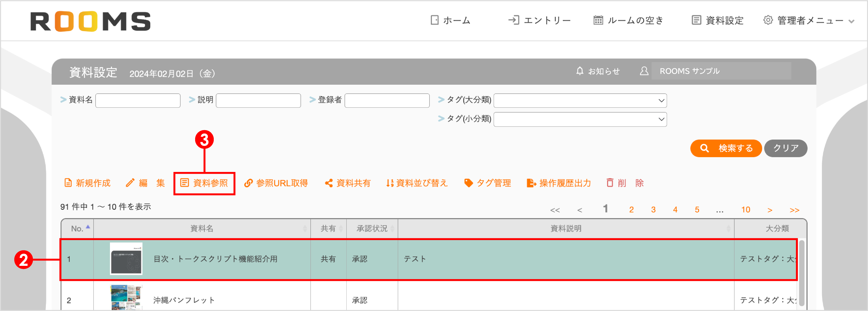Viewport: 868px width, 311px height.
Task: Click the 編 集 edit button
Action: (x=145, y=183)
